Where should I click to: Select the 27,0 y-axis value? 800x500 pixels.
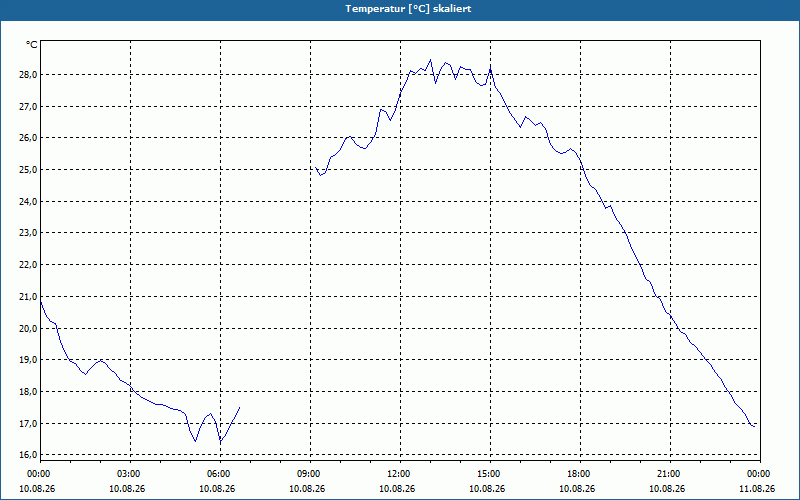[29, 106]
